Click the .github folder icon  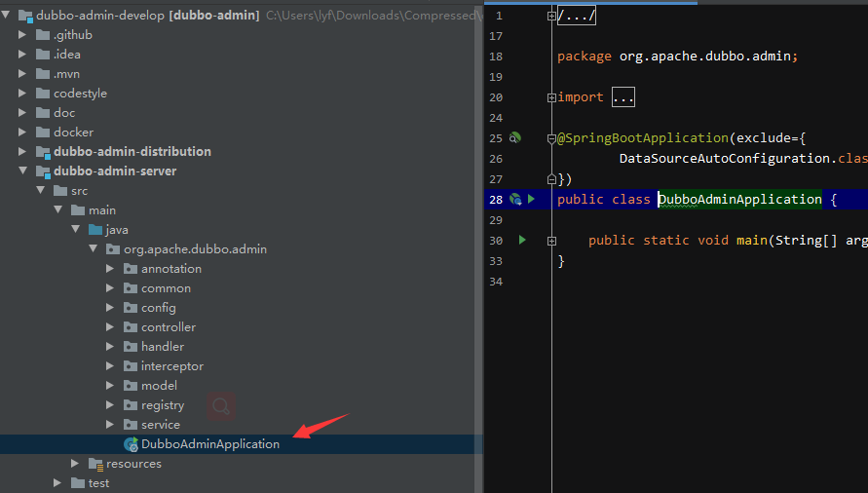point(43,35)
